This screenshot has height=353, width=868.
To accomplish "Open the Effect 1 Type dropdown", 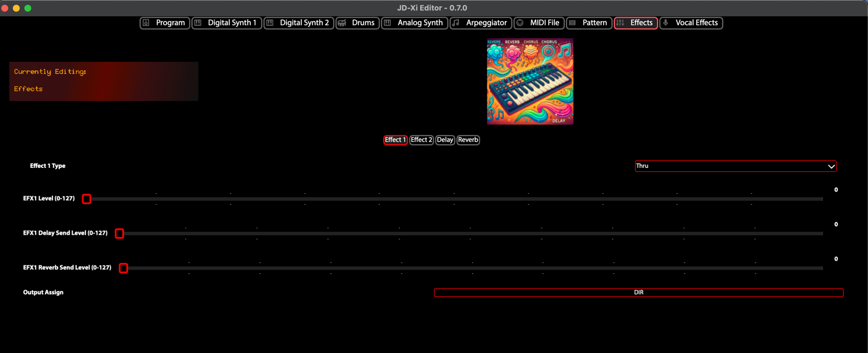I will pos(735,166).
